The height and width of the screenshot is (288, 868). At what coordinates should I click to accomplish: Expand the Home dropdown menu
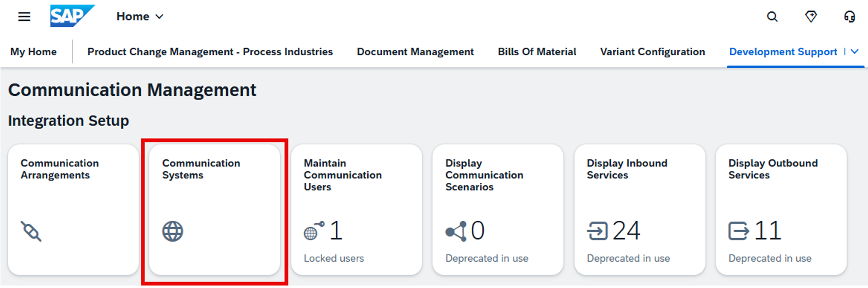click(x=140, y=16)
